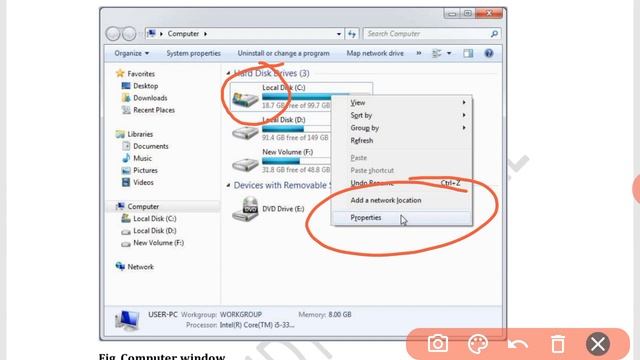Select Recent Places in navigation pane
Image resolution: width=640 pixels, height=360 pixels.
(x=153, y=110)
